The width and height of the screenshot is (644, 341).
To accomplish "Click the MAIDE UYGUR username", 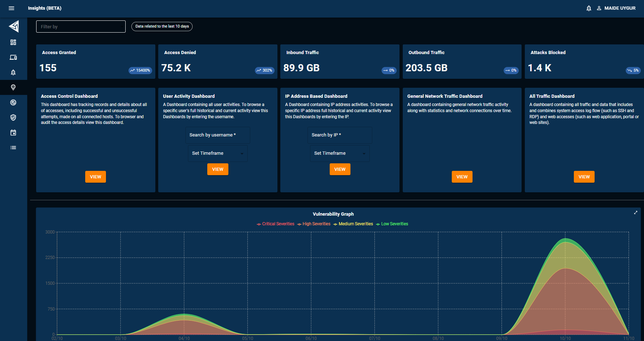I will pyautogui.click(x=620, y=8).
